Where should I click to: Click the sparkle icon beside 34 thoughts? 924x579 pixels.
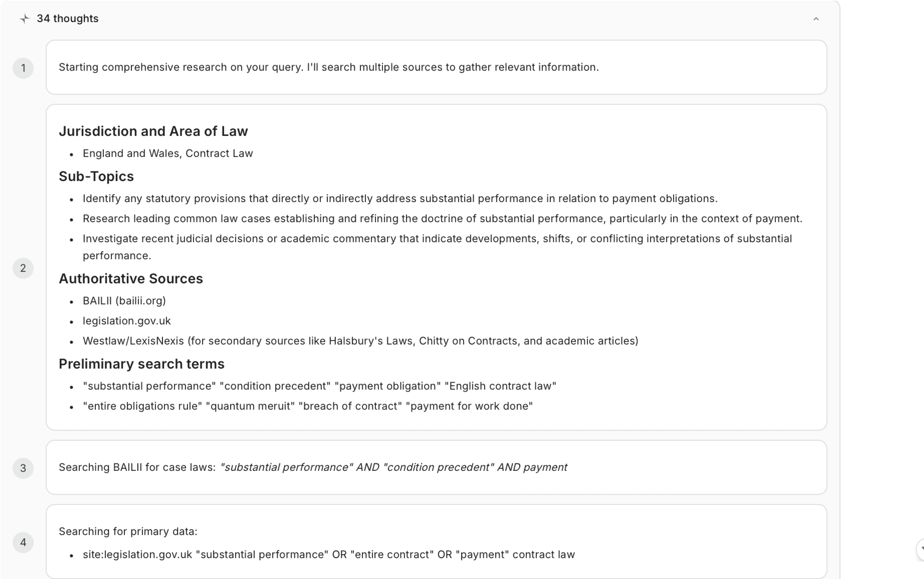[25, 19]
